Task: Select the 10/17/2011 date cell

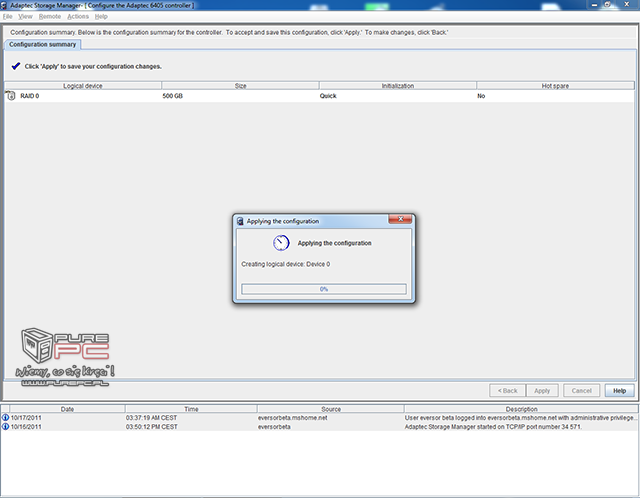Action: coord(26,418)
